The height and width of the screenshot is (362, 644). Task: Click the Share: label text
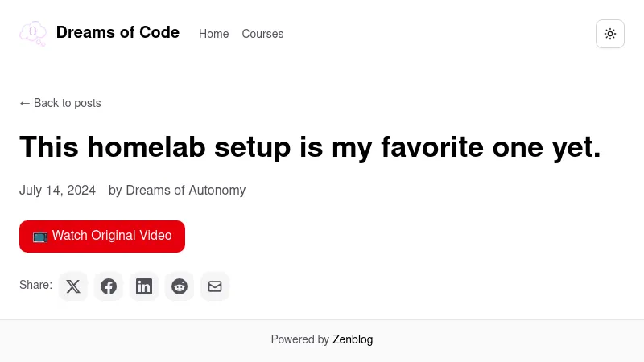coord(35,285)
